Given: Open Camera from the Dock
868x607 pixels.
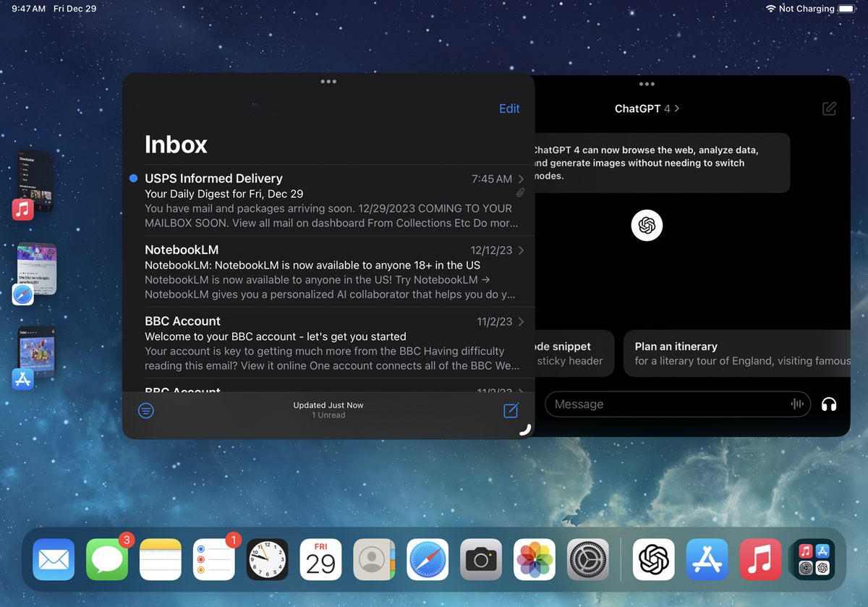Looking at the screenshot, I should coord(482,559).
